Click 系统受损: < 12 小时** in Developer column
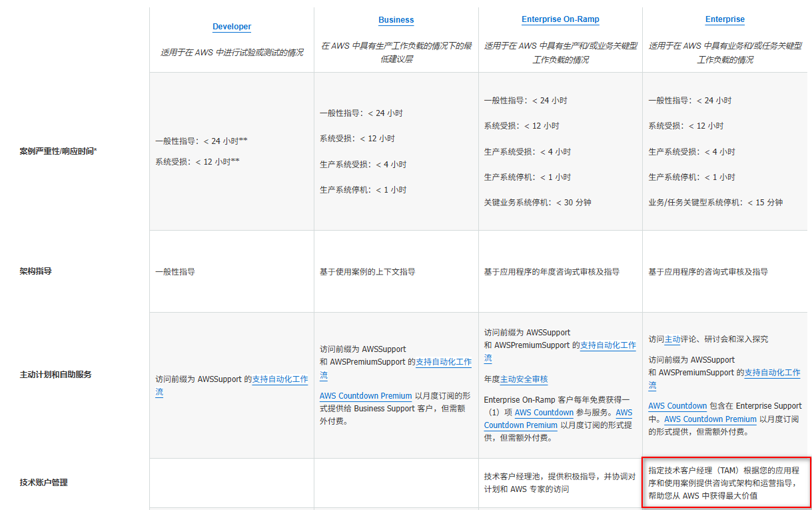This screenshot has width=812, height=510. pos(198,162)
